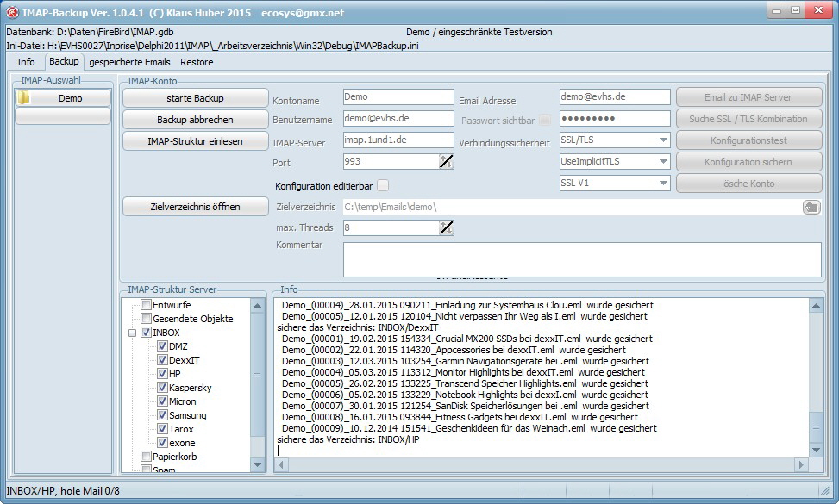Open the gespeicherte Emails tab
The width and height of the screenshot is (839, 504).
pos(129,62)
